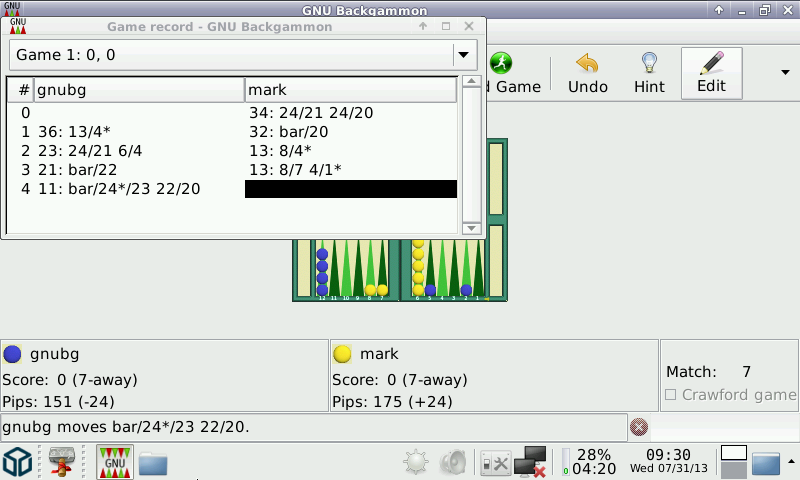
Task: Click the workspace pager icon
Action: [x=734, y=462]
